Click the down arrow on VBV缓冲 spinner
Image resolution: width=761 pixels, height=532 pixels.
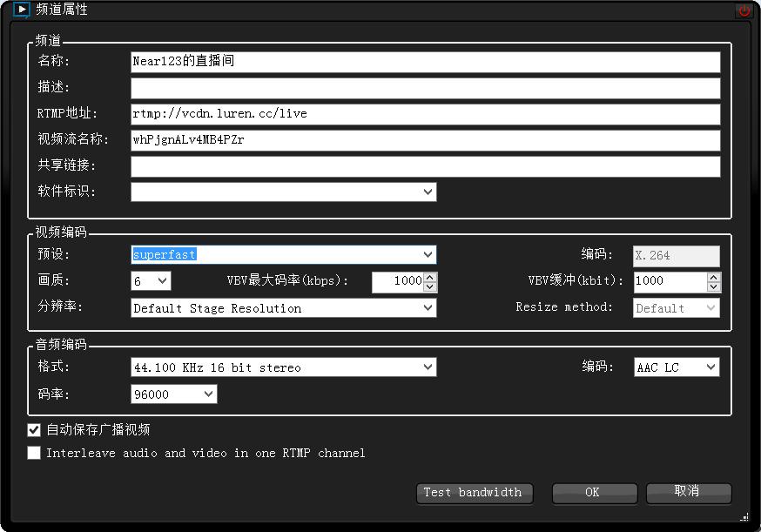713,286
